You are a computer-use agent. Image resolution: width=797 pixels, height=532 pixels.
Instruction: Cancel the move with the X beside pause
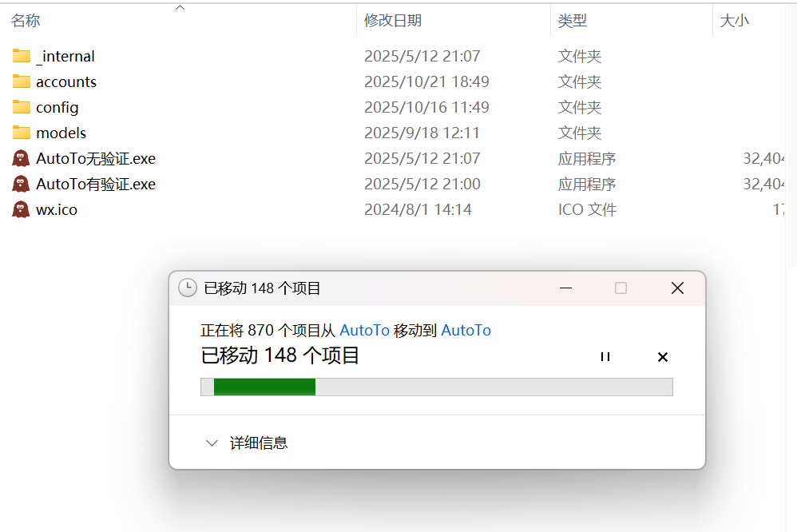pyautogui.click(x=662, y=357)
